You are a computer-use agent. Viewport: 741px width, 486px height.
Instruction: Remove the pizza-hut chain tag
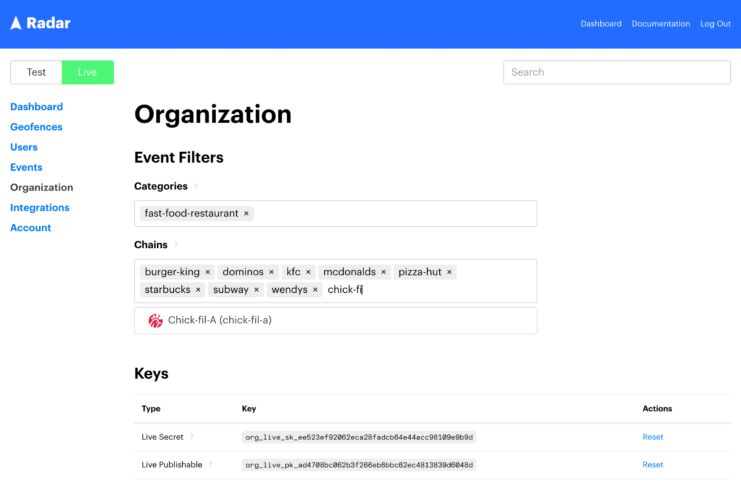point(449,272)
